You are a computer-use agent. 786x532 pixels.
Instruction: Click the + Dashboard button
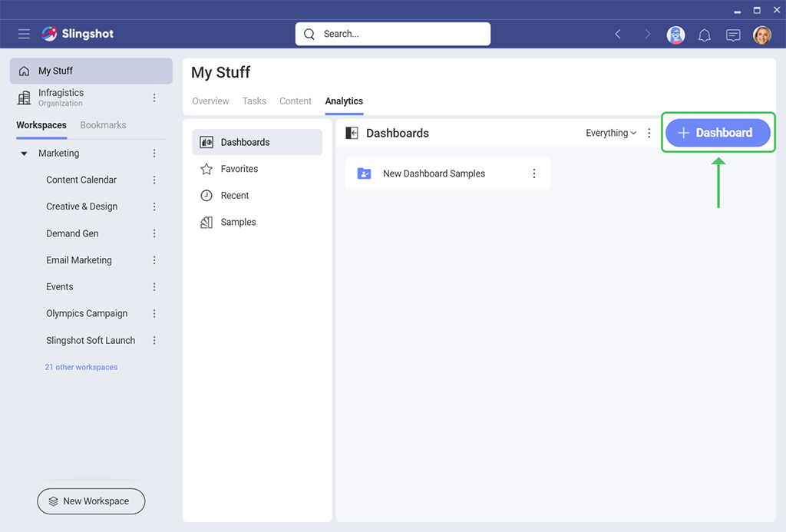click(x=718, y=133)
